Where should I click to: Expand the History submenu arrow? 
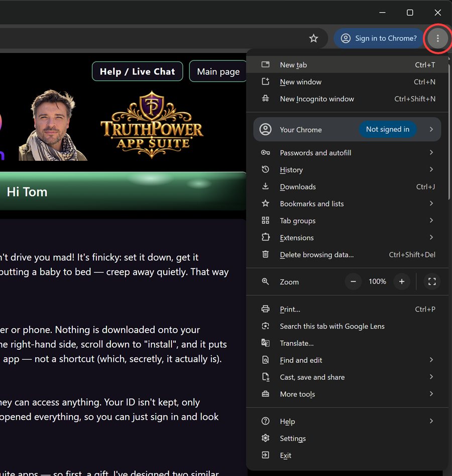tap(431, 169)
